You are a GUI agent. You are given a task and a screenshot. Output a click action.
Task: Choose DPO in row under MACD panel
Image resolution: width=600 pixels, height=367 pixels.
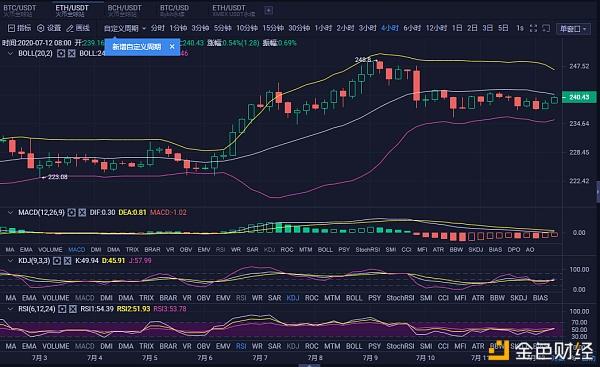[514, 250]
